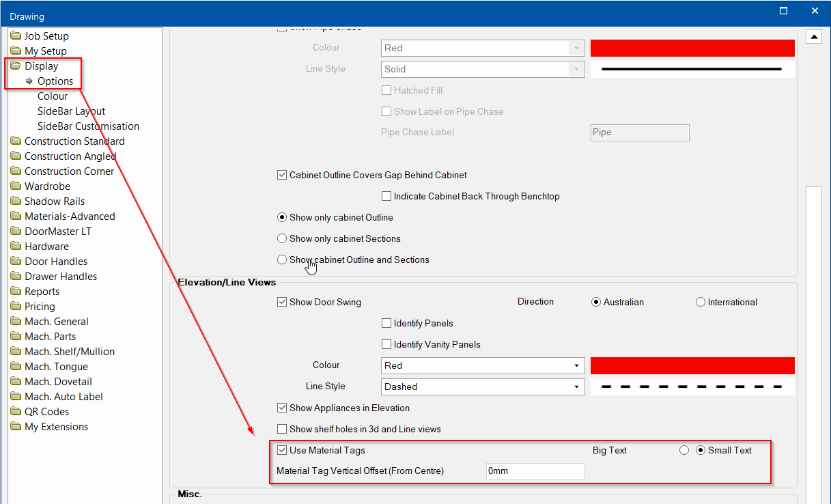The height and width of the screenshot is (504, 831).
Task: Toggle Show Door Swing checkbox
Action: click(x=282, y=302)
